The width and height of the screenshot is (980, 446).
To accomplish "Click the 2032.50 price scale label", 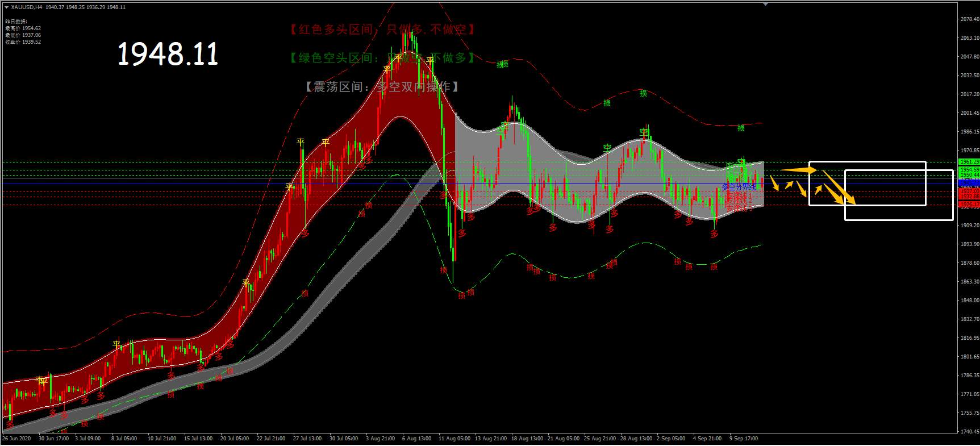I will coord(970,76).
